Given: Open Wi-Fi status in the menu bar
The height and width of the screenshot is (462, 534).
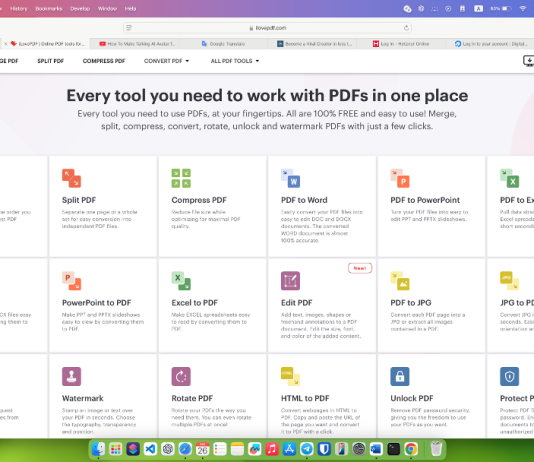Looking at the screenshot, I should (523, 9).
